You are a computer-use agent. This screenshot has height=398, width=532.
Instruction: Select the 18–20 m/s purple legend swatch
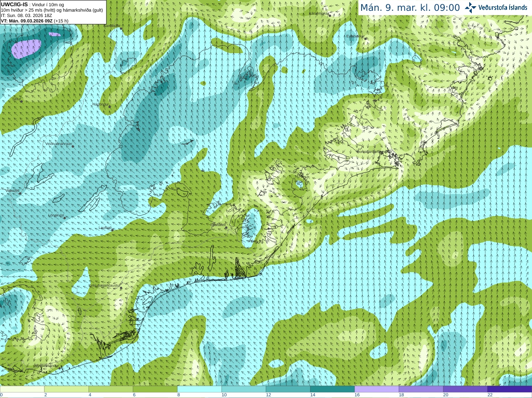(x=421, y=389)
